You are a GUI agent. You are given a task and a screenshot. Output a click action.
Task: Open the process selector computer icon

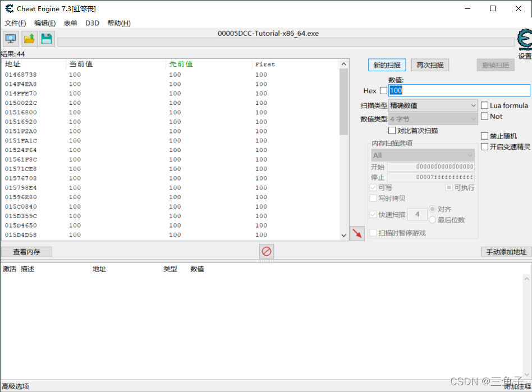click(x=11, y=39)
